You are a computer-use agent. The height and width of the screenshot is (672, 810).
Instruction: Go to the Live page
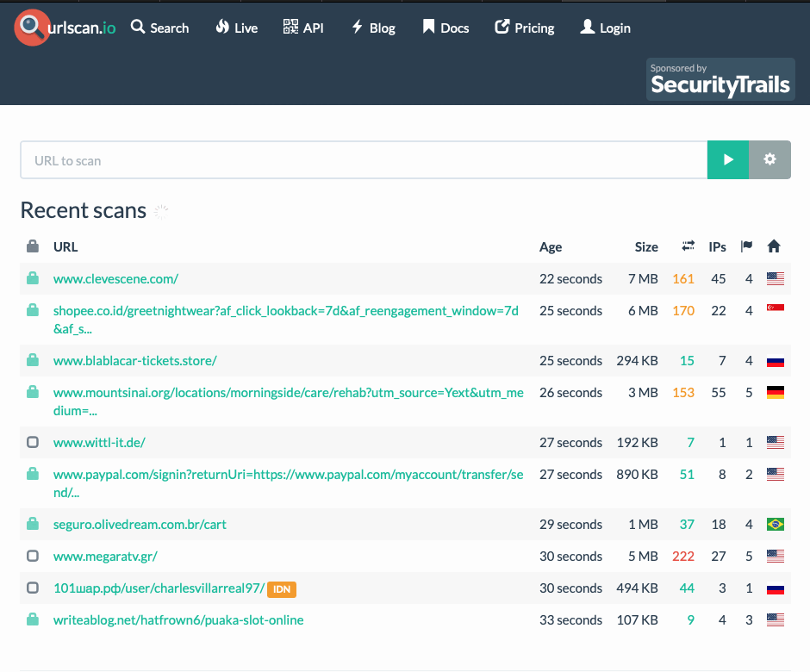236,28
